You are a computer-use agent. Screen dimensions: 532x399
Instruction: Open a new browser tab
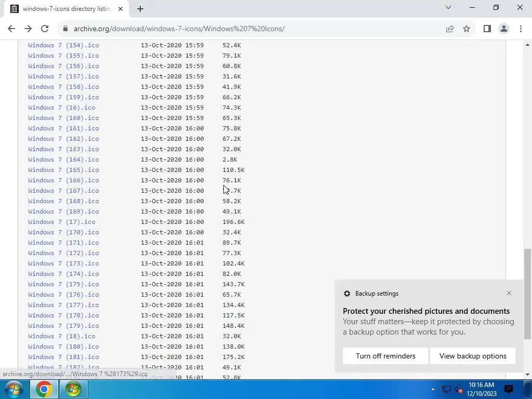click(x=140, y=9)
